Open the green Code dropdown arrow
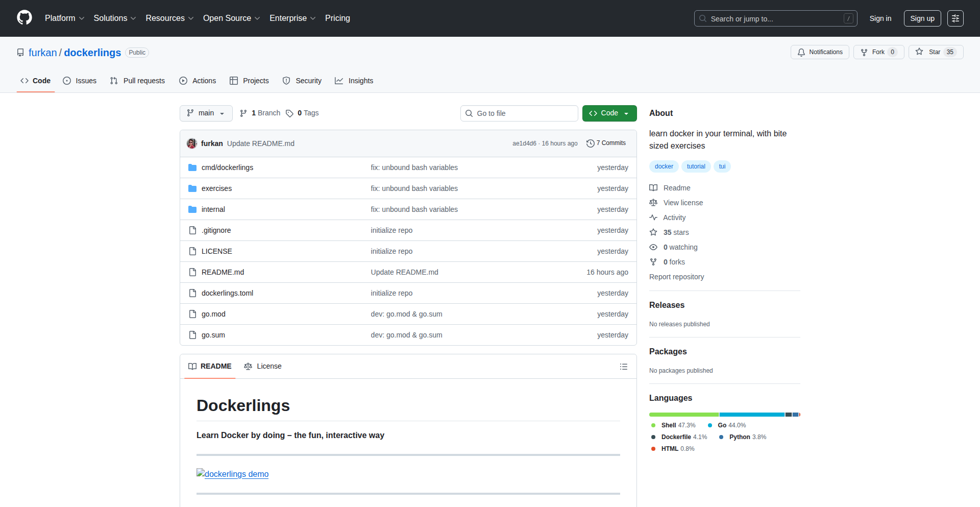This screenshot has width=980, height=507. click(626, 113)
